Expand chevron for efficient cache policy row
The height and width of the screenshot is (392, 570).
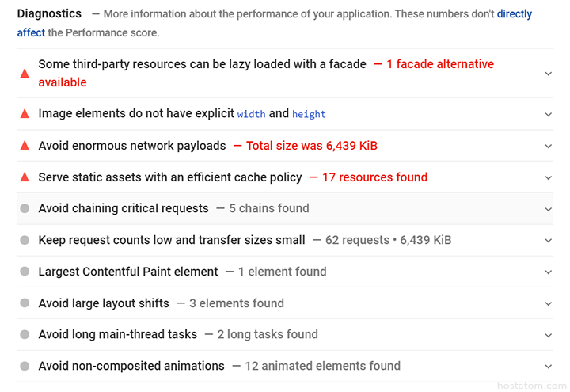tap(548, 177)
